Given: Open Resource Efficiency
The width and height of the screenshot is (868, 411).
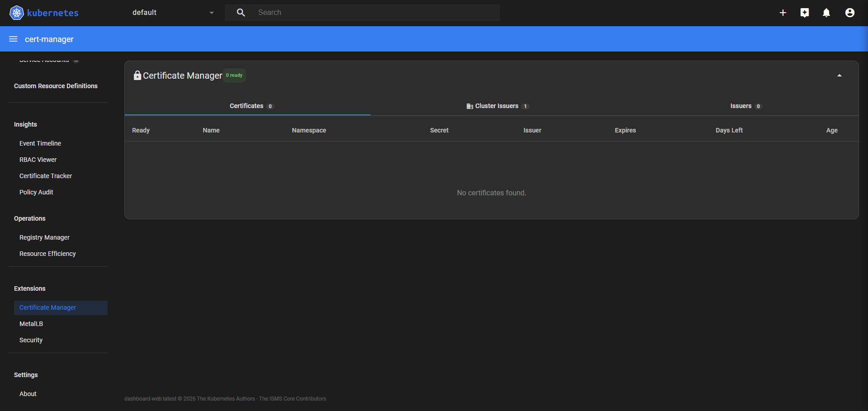Looking at the screenshot, I should coord(47,254).
